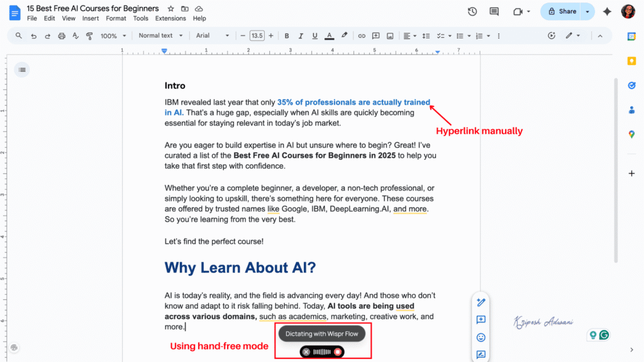Open the View menu
This screenshot has height=362, width=644.
click(x=69, y=18)
